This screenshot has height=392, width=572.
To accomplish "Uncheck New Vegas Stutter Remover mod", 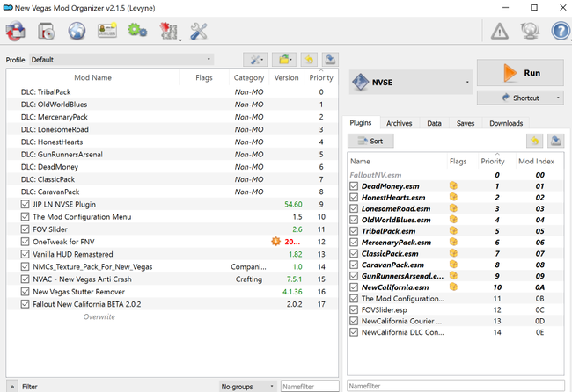I will [25, 292].
